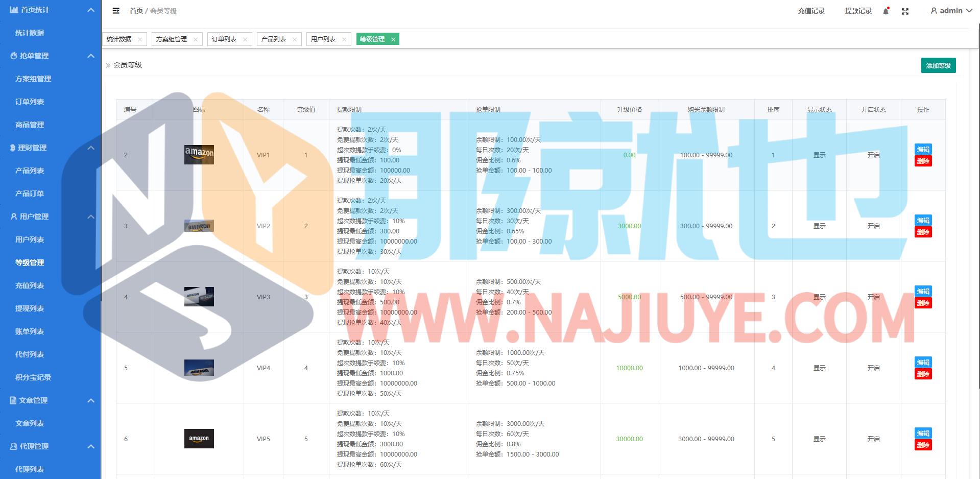Click the VIP5 amazon logo thumbnail
The width and height of the screenshot is (980, 479).
click(x=199, y=439)
